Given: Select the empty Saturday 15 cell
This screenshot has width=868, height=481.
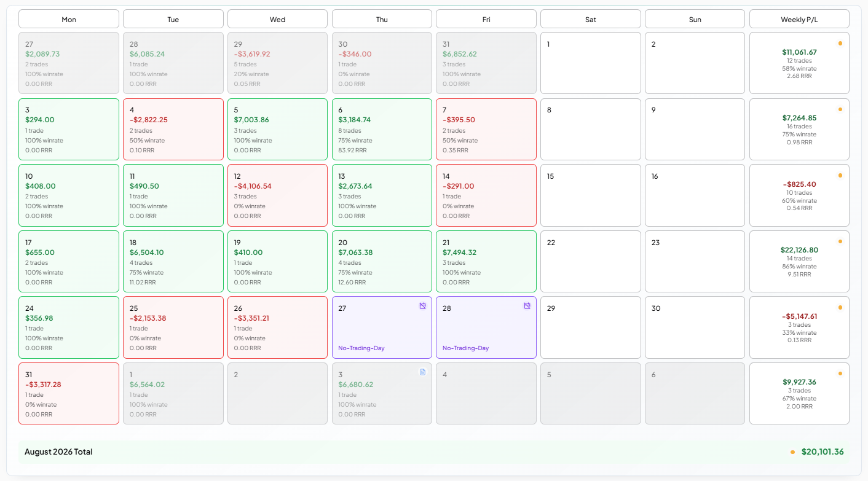Looking at the screenshot, I should pos(590,195).
